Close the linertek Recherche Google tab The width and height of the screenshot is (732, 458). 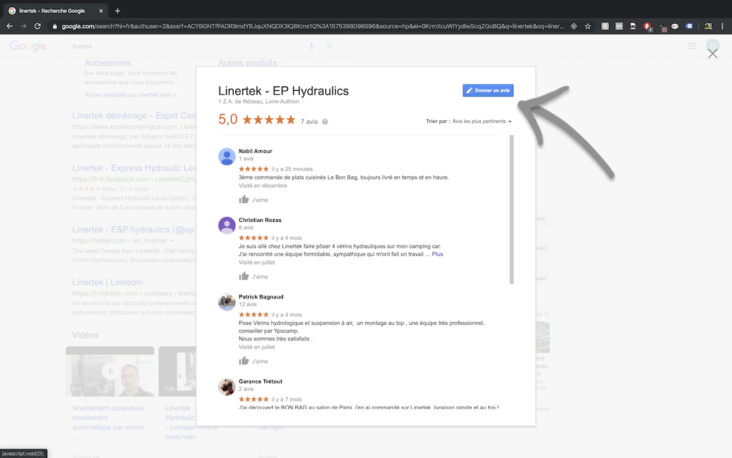point(101,10)
